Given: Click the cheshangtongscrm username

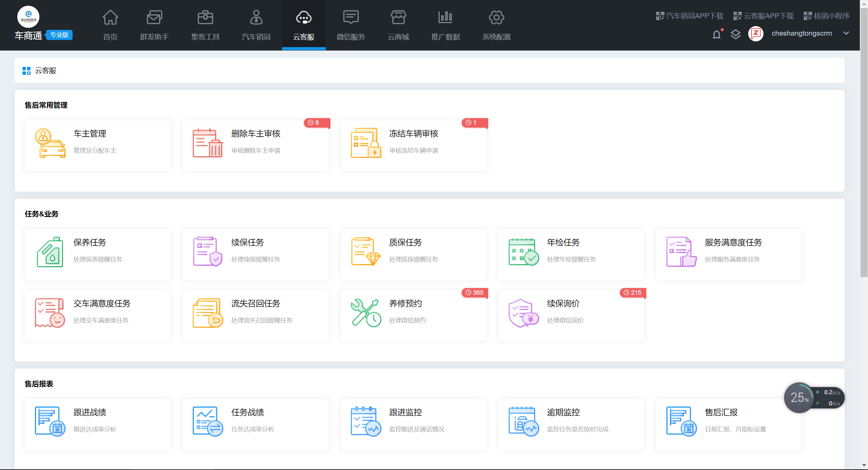Looking at the screenshot, I should click(801, 33).
